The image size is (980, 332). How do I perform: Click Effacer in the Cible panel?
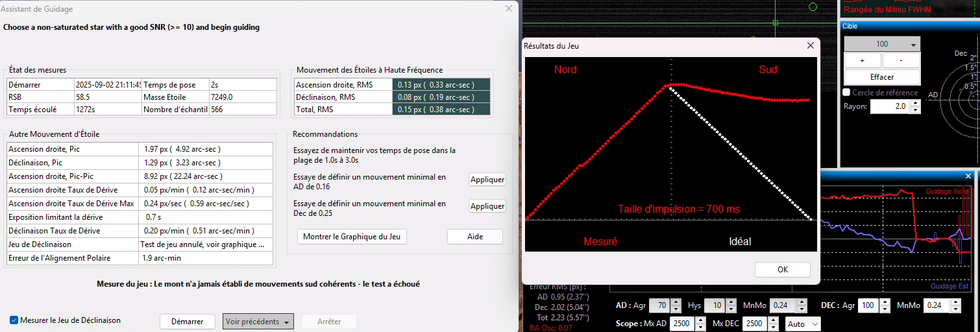(882, 77)
